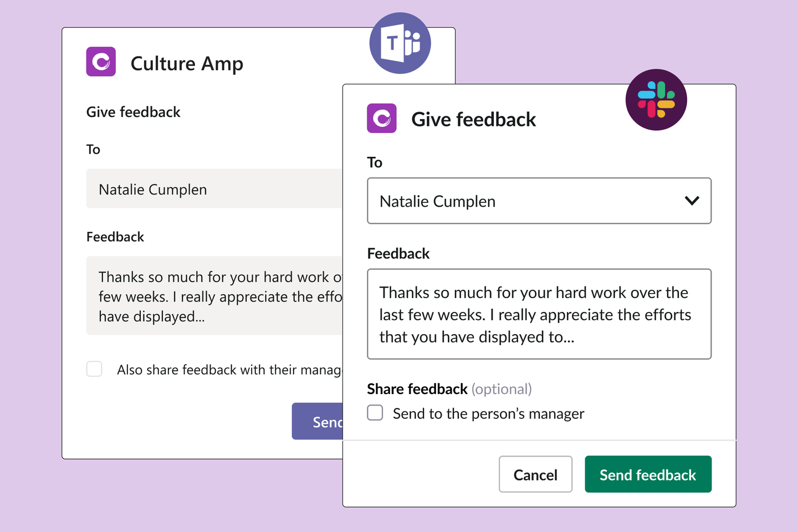Open the To recipient dropdown in Slack dialog

539,201
